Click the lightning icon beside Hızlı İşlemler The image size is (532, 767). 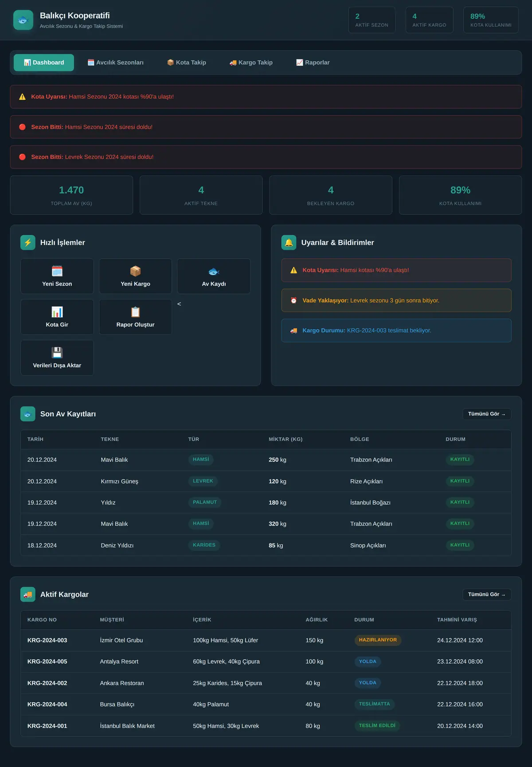(x=28, y=242)
